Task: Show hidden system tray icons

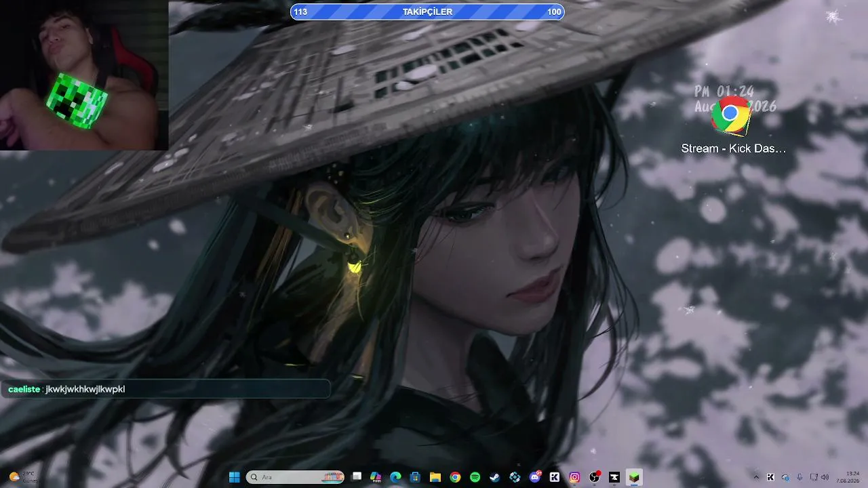Action: click(756, 477)
